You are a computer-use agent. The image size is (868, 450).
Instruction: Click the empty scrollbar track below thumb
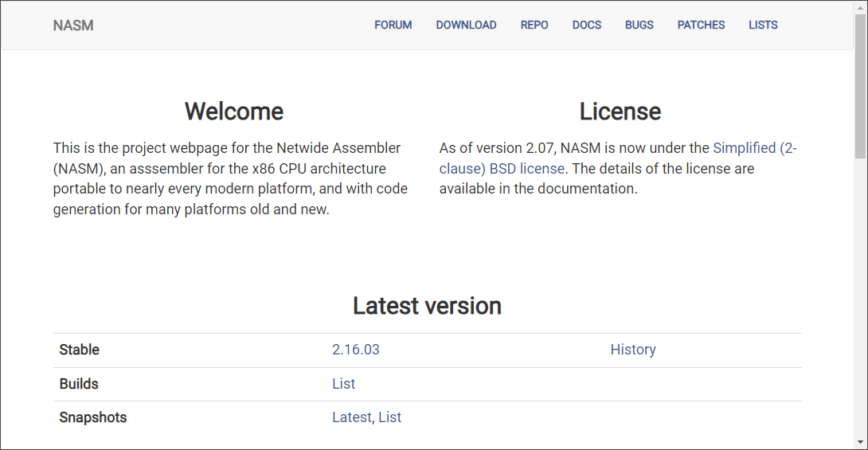[x=860, y=303]
